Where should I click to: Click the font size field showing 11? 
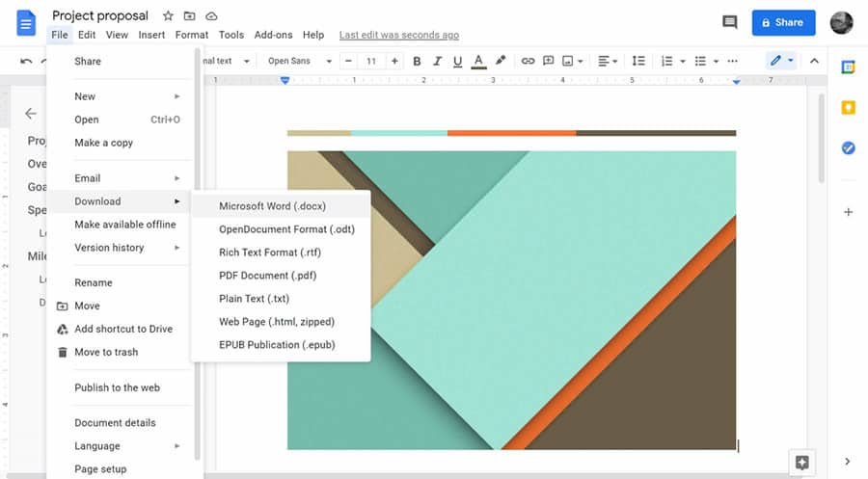click(x=371, y=61)
